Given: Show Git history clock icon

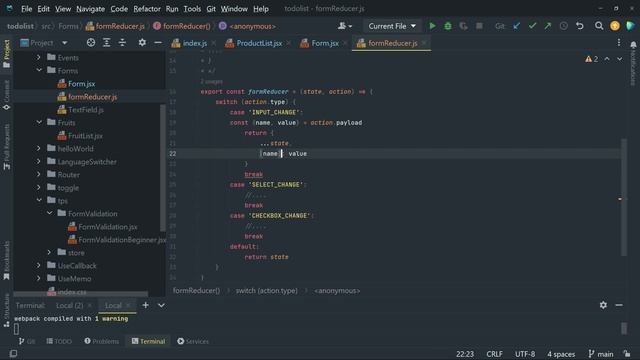Looking at the screenshot, I should (x=564, y=26).
